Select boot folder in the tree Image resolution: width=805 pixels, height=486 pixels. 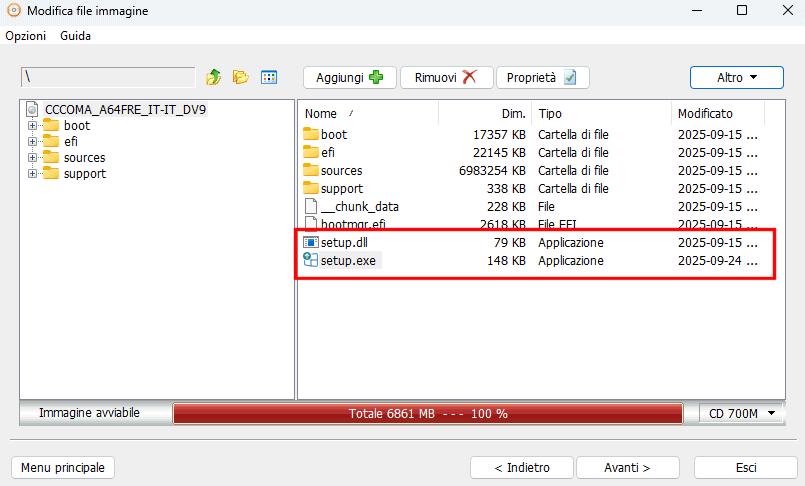76,125
